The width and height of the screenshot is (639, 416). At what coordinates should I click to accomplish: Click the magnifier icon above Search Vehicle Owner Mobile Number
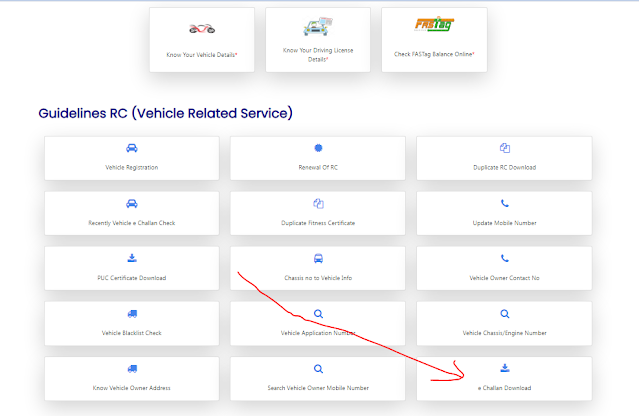pyautogui.click(x=318, y=369)
